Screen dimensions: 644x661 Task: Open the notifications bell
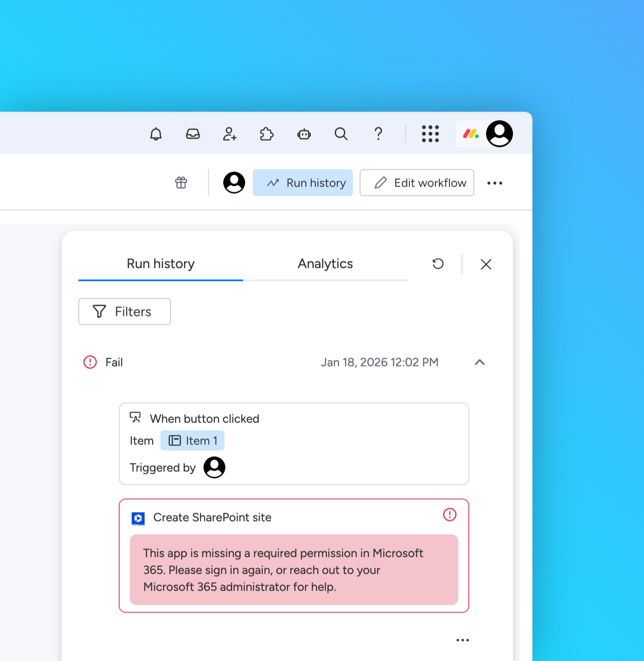[x=156, y=134]
